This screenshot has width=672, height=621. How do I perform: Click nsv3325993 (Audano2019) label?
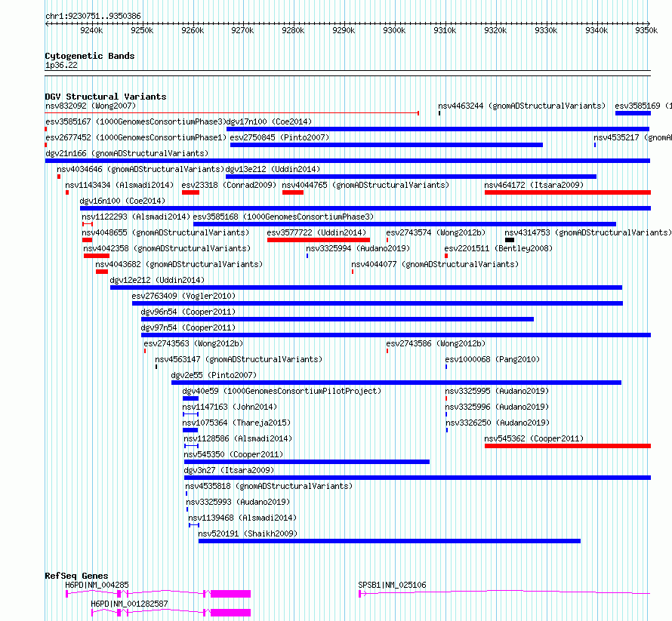tap(238, 502)
